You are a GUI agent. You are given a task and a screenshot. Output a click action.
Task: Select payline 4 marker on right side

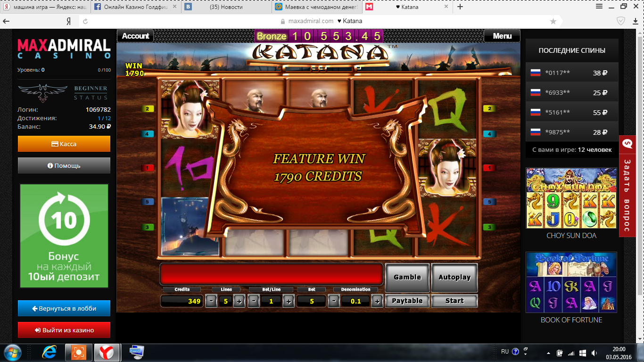point(490,134)
